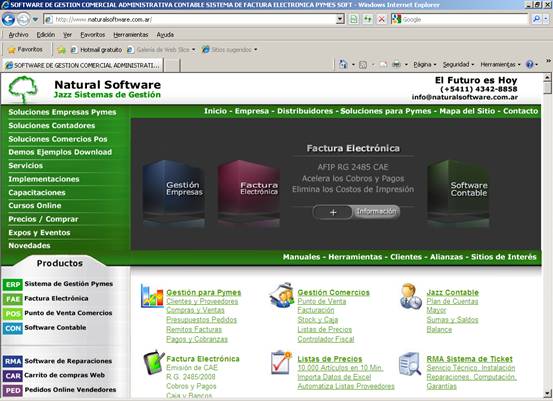Click the FAE product badge

pyautogui.click(x=13, y=299)
